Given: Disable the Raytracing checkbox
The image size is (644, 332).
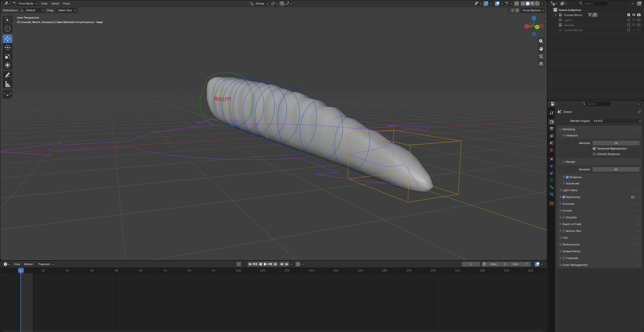Looking at the screenshot, I should click(x=563, y=197).
